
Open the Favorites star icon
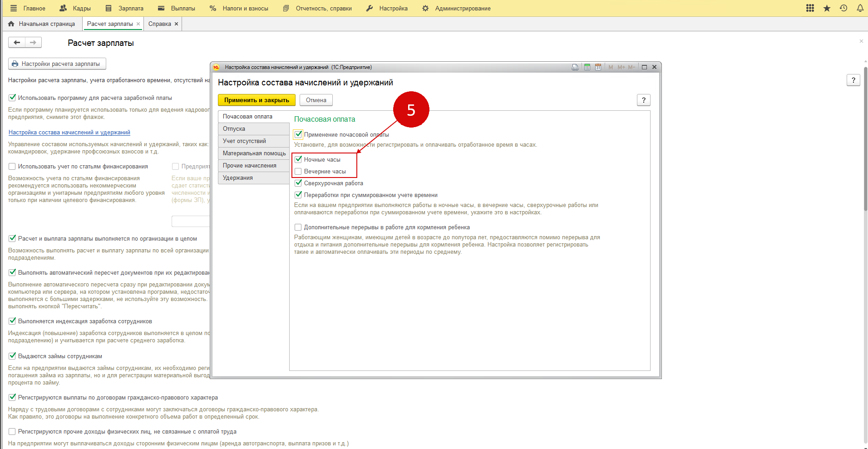coord(827,8)
